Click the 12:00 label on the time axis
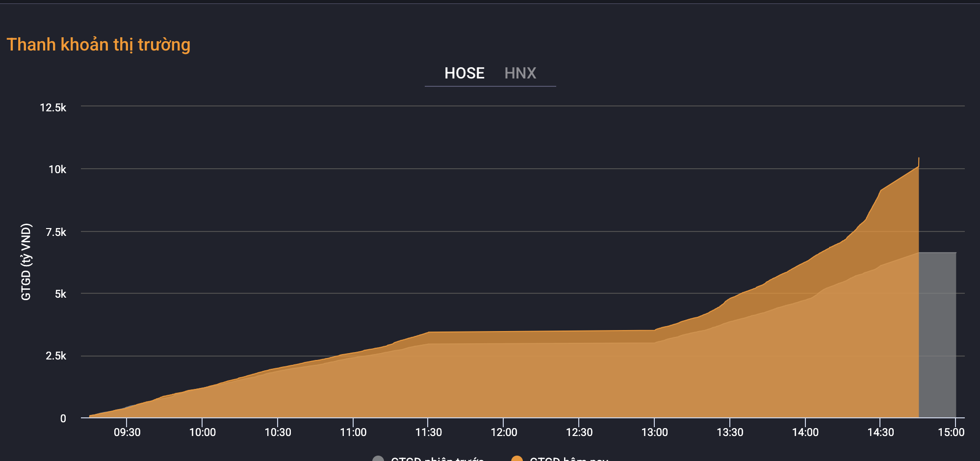 tap(504, 432)
